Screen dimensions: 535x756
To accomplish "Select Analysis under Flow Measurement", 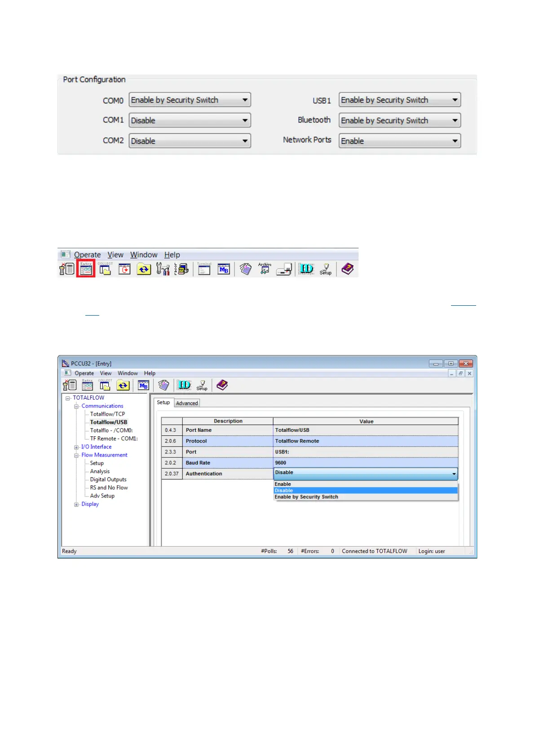I will (100, 471).
